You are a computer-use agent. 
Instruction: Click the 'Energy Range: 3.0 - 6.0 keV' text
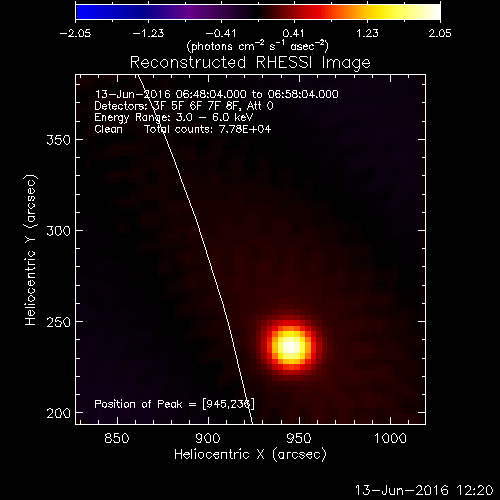click(174, 117)
